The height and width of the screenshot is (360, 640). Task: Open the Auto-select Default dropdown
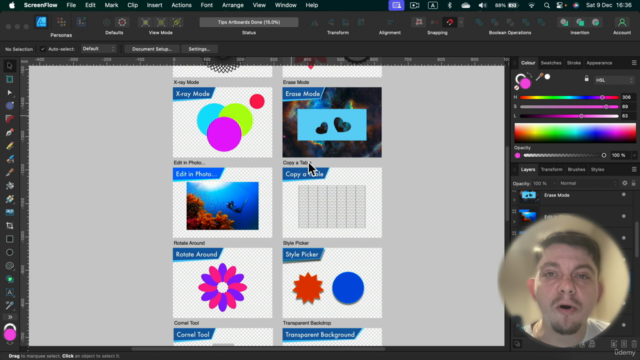click(98, 49)
